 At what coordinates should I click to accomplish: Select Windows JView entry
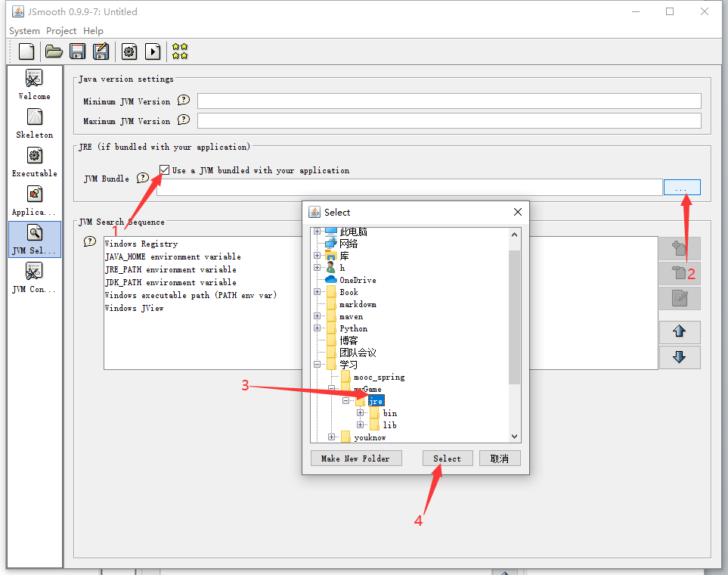[x=134, y=308]
